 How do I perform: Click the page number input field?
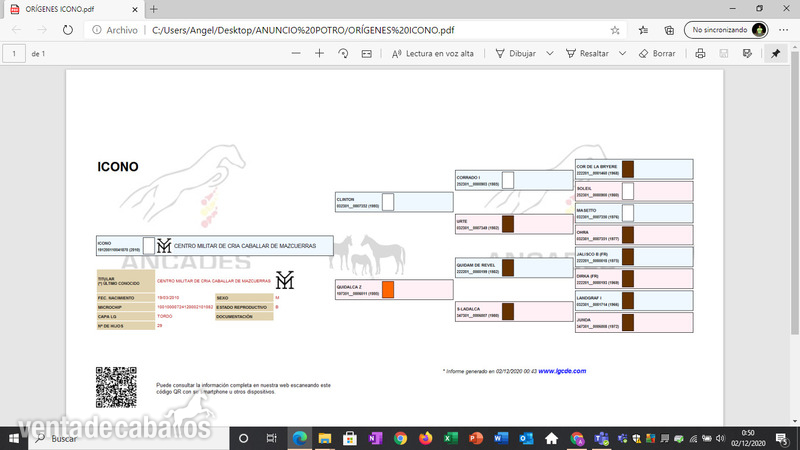coord(14,53)
